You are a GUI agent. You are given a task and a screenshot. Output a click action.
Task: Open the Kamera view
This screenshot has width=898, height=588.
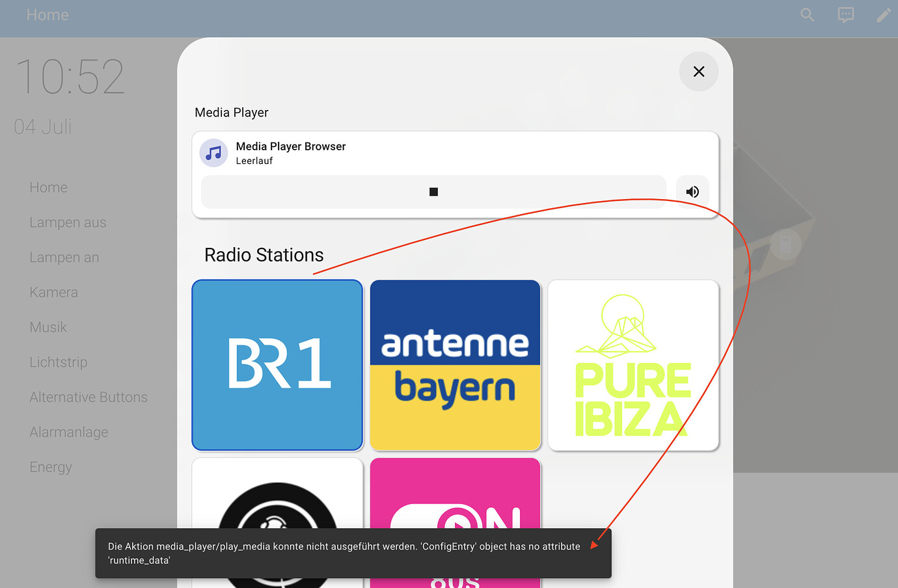(53, 291)
